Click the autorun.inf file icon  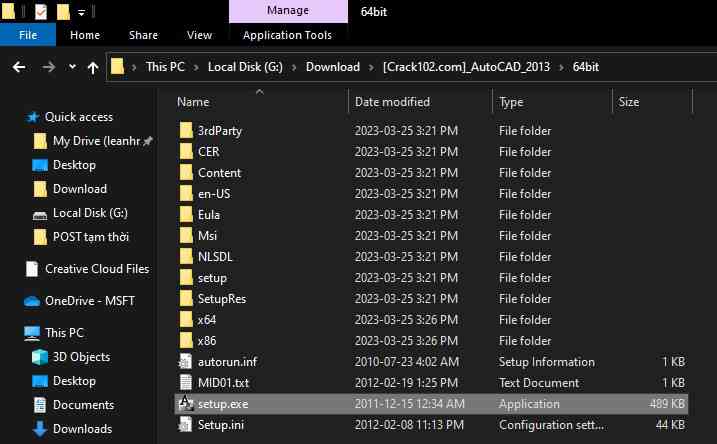185,362
